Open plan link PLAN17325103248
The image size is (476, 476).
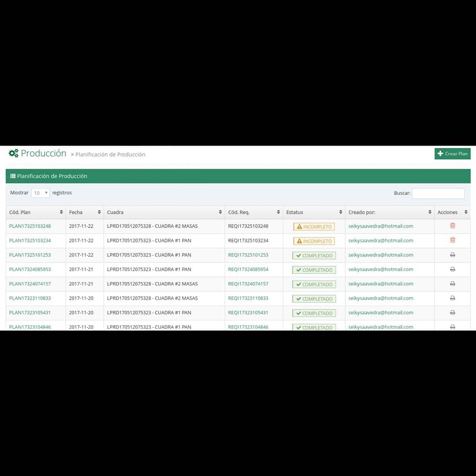tap(30, 226)
